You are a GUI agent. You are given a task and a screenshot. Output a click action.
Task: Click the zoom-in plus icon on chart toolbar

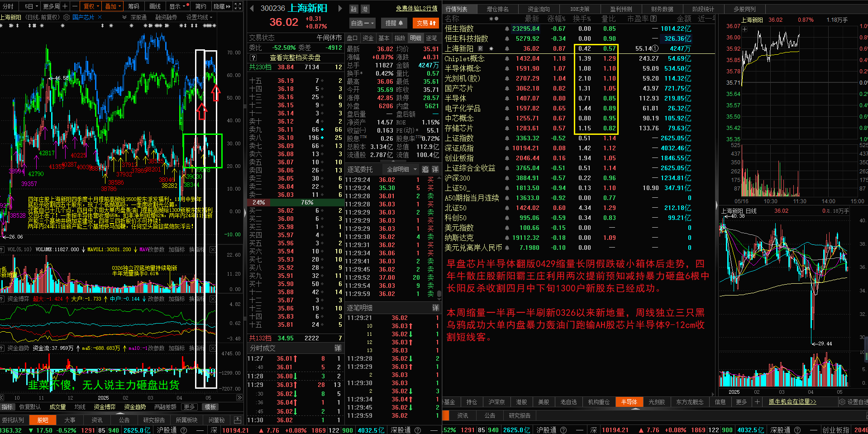tap(65, 6)
